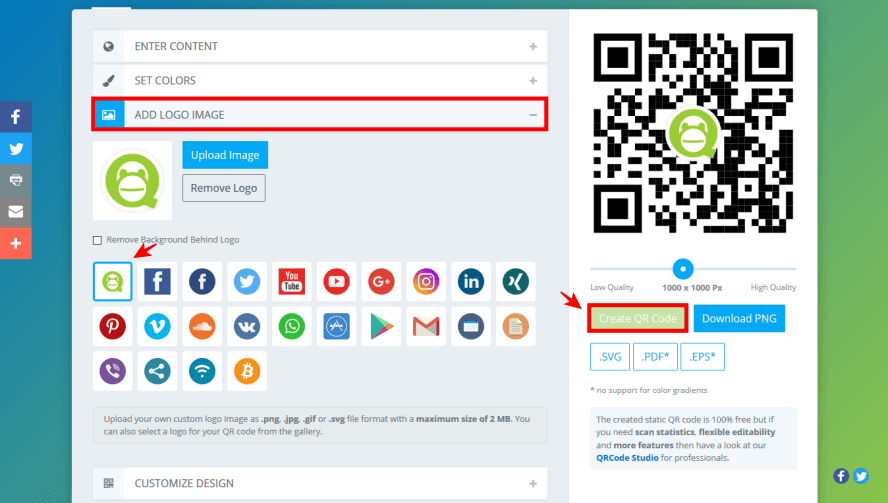Pick the WiFi logo
The image size is (888, 503).
click(202, 371)
